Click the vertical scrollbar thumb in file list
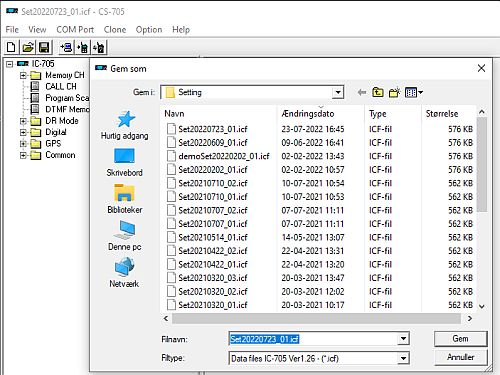500x375 pixels. tap(482, 164)
